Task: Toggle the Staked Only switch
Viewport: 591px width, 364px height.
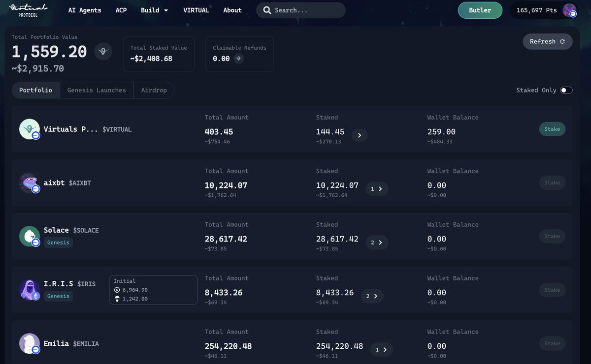Action: click(x=566, y=90)
